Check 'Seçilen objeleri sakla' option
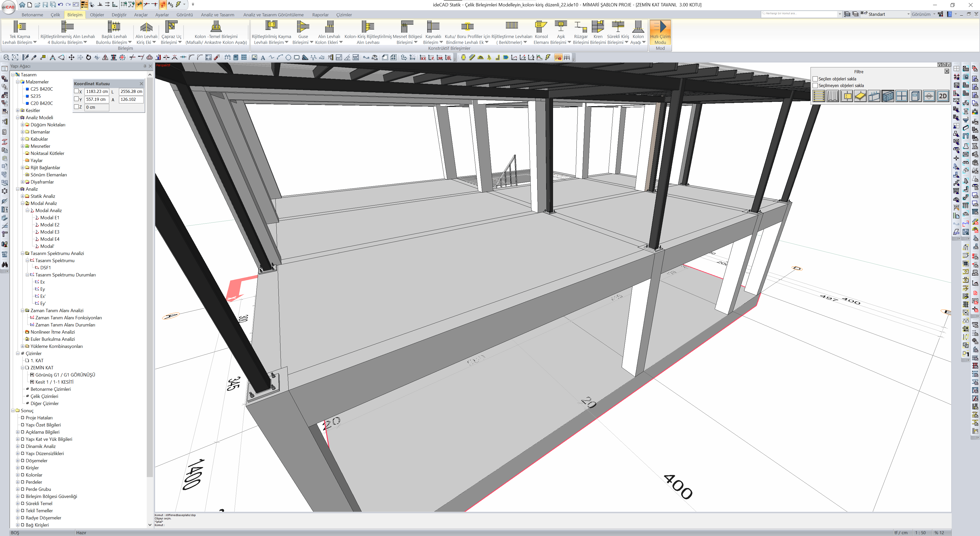Image resolution: width=980 pixels, height=536 pixels. click(815, 79)
